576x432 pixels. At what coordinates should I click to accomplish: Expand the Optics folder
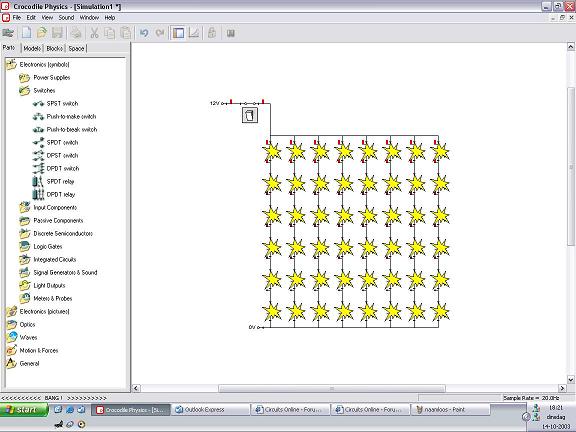pyautogui.click(x=11, y=324)
